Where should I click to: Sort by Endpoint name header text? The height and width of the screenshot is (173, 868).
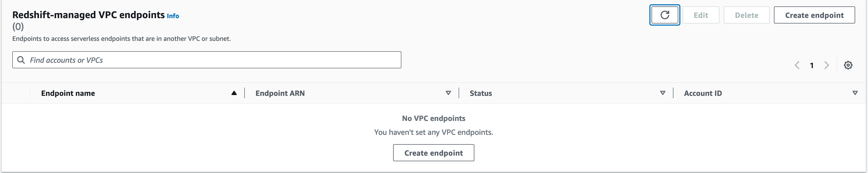68,93
